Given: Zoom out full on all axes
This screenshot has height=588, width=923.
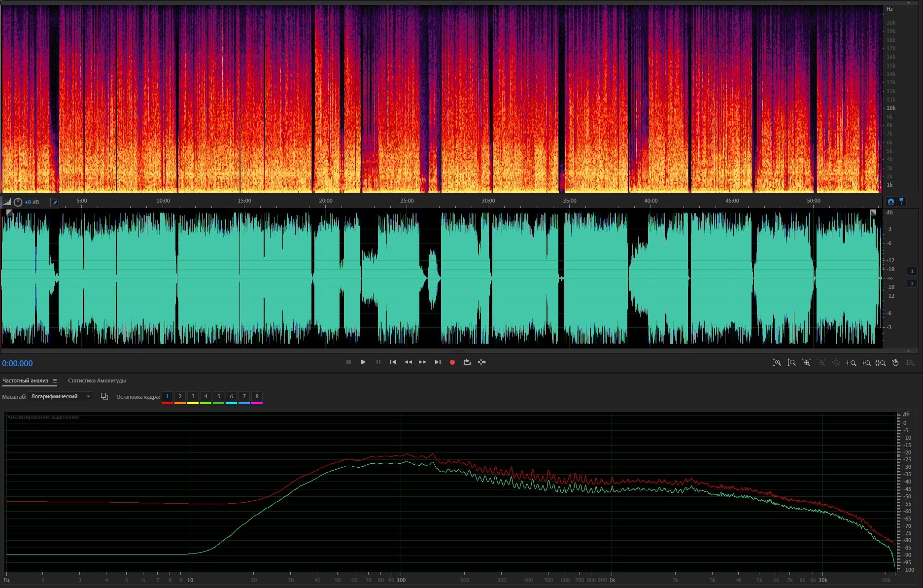Looking at the screenshot, I should pos(836,363).
